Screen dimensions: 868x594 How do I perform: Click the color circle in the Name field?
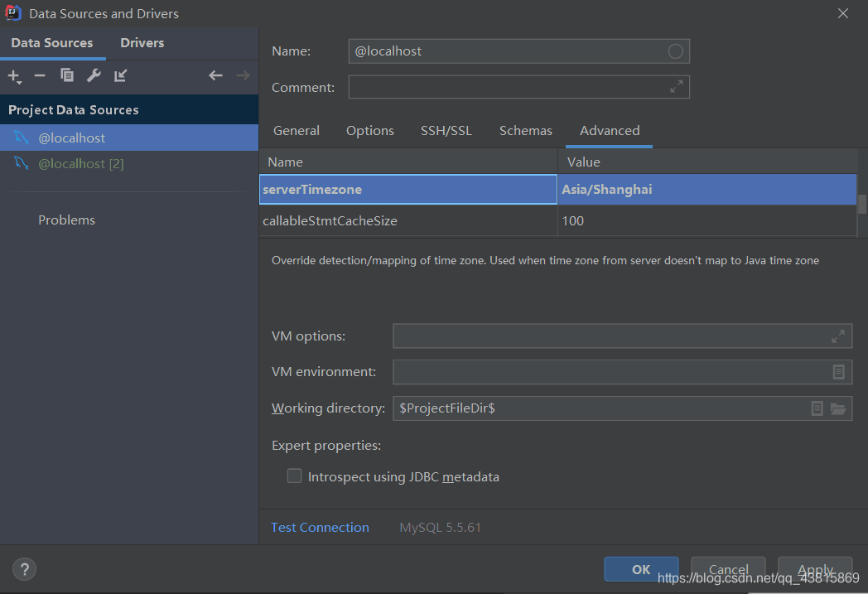[x=675, y=51]
